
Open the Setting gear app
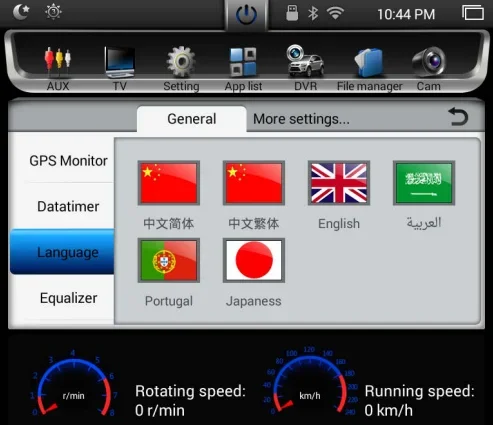tap(181, 68)
